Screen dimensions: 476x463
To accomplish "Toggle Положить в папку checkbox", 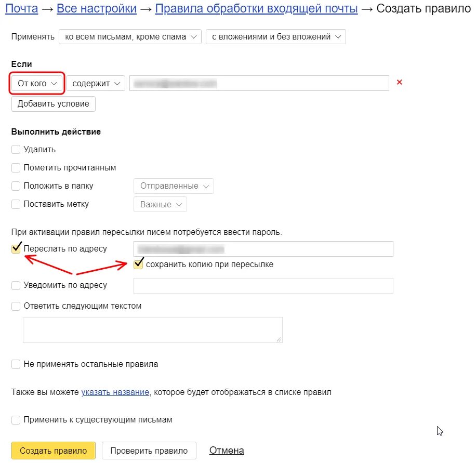I will 16,186.
